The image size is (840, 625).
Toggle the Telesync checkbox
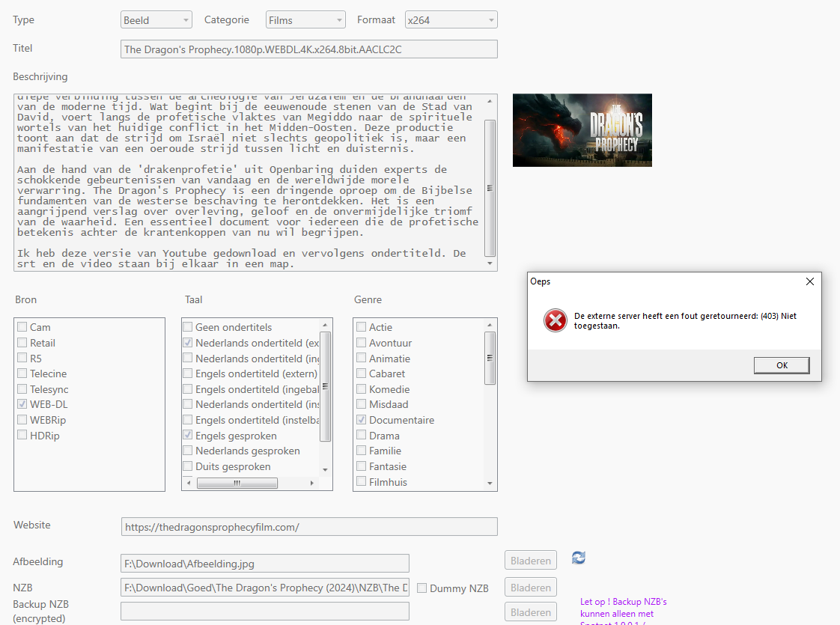click(x=22, y=388)
